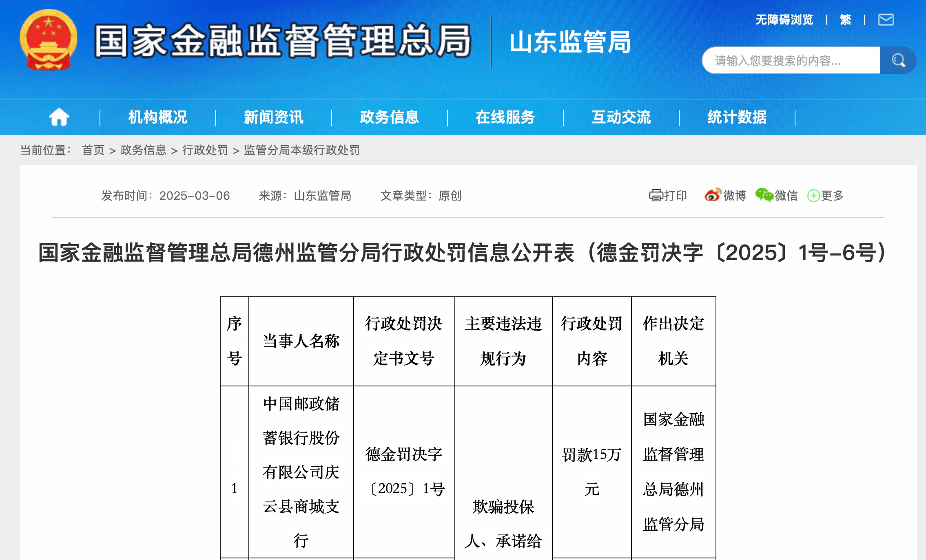Click 无障碍浏览 link
Screen dimensions: 926x560
(x=784, y=20)
